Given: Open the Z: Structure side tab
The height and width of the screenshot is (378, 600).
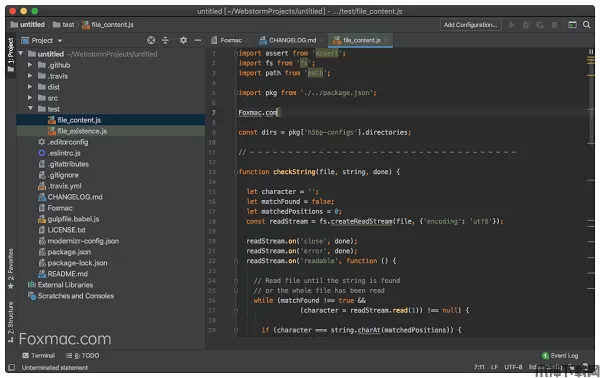Looking at the screenshot, I should click(11, 323).
